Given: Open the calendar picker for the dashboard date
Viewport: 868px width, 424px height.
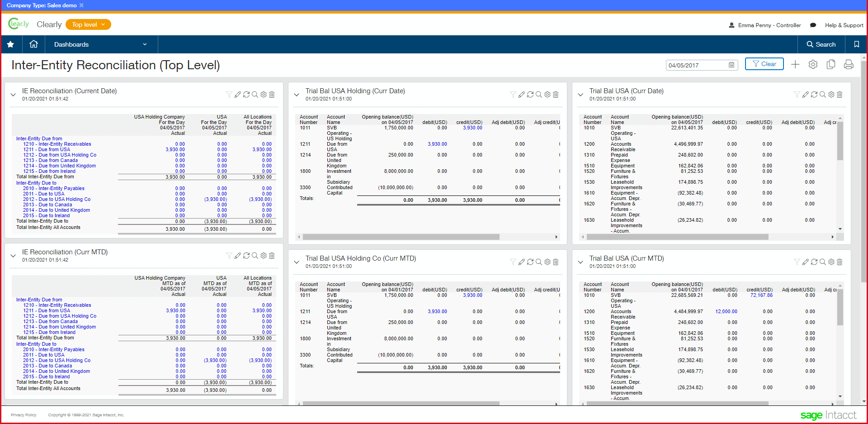Looking at the screenshot, I should coord(731,65).
